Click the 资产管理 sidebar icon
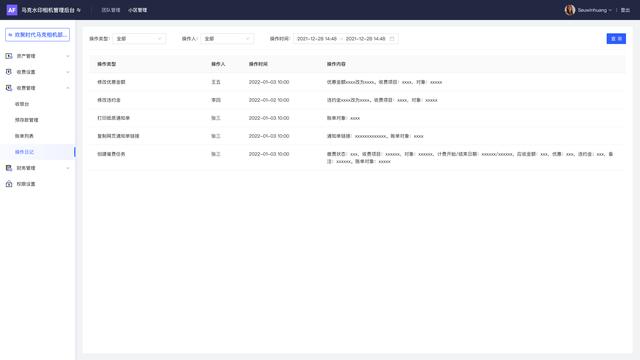This screenshot has width=640, height=360. 9,56
